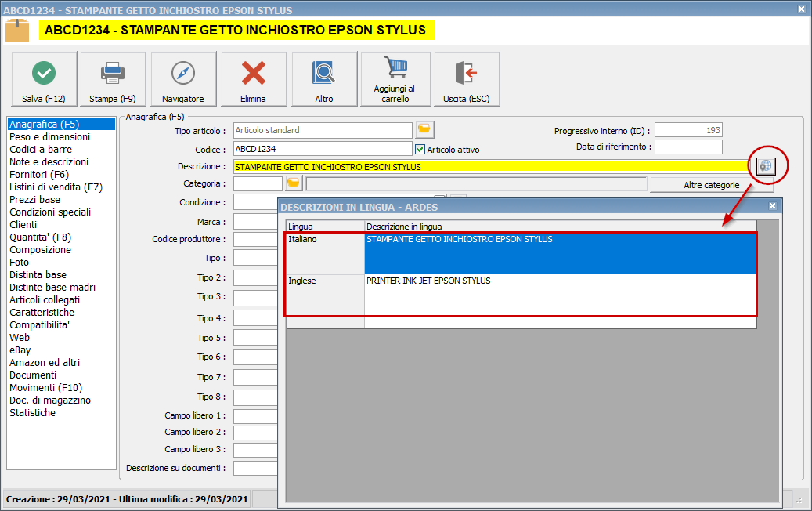
Task: Add item via Aggiungi al carrello
Action: point(395,79)
